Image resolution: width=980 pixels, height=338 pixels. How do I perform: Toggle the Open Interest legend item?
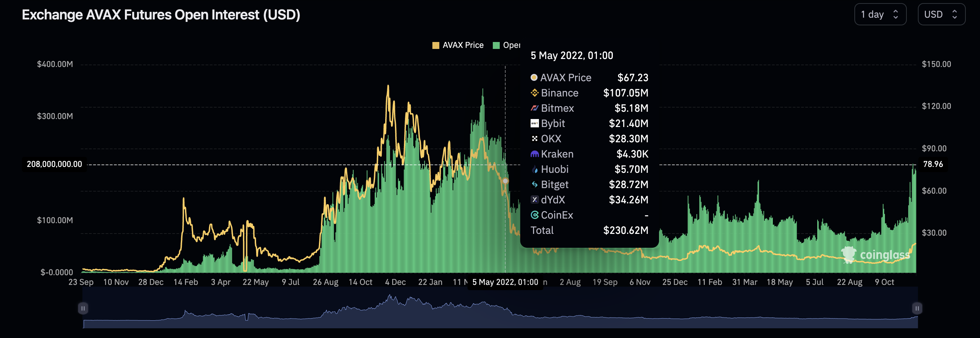[506, 45]
